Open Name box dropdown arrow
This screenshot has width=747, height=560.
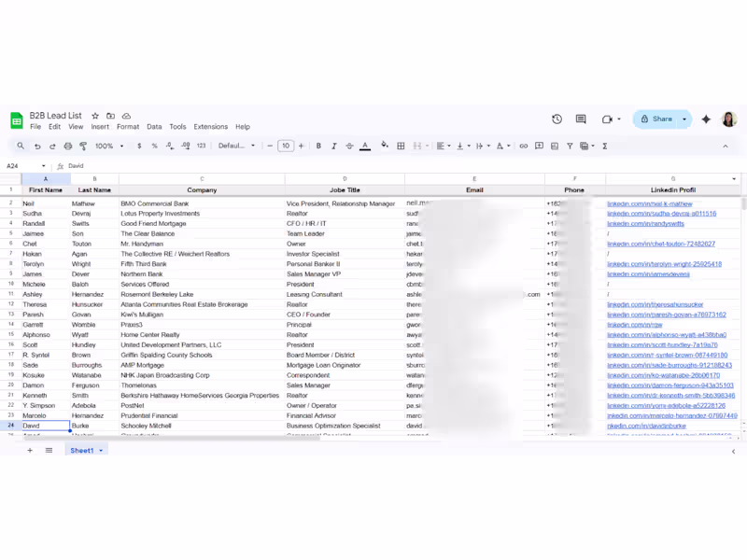(x=43, y=166)
